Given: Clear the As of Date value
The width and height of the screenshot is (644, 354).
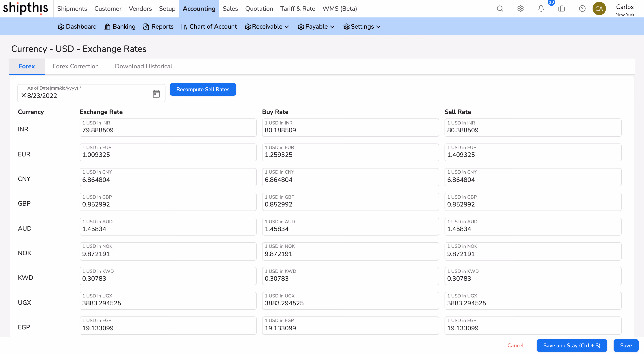Looking at the screenshot, I should [23, 95].
